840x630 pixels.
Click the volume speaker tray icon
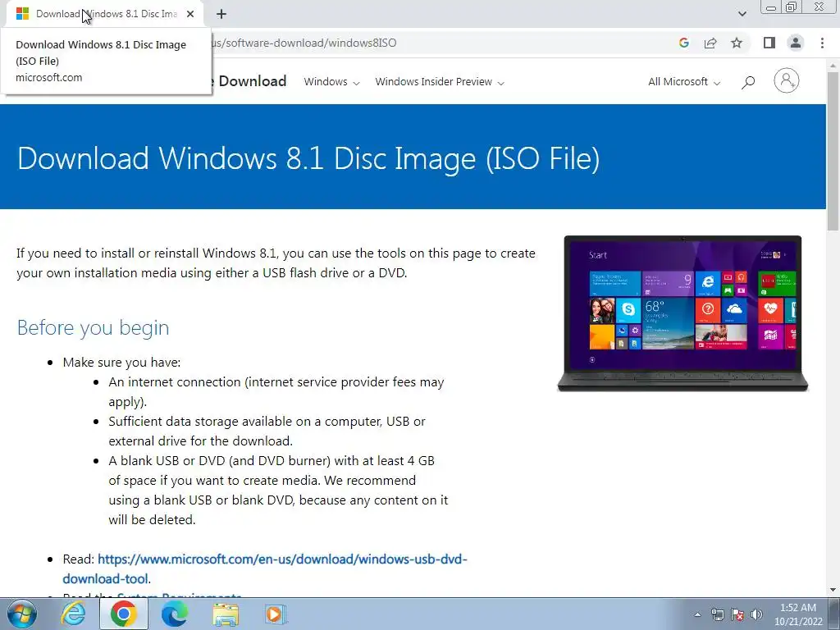coord(756,614)
